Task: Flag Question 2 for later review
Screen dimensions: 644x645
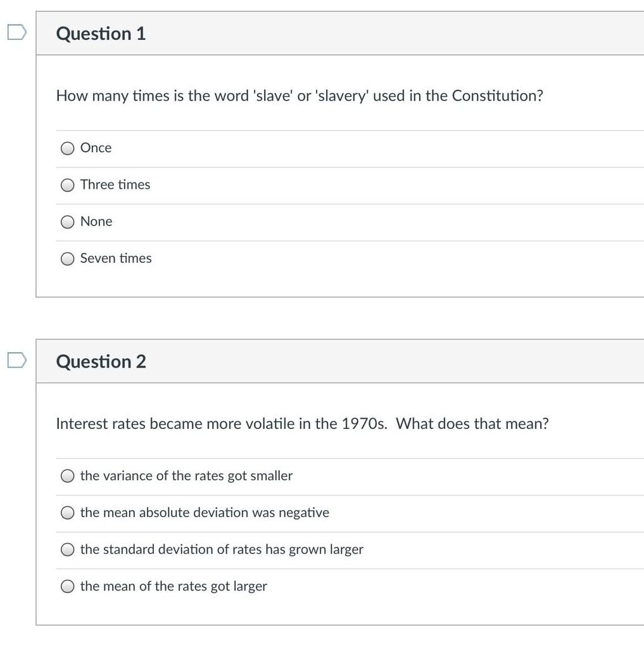Action: pyautogui.click(x=15, y=359)
